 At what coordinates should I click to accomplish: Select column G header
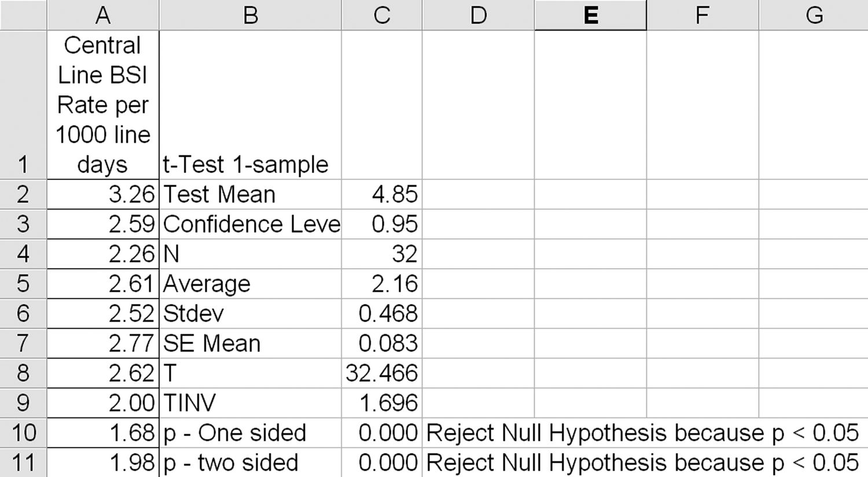click(x=814, y=15)
